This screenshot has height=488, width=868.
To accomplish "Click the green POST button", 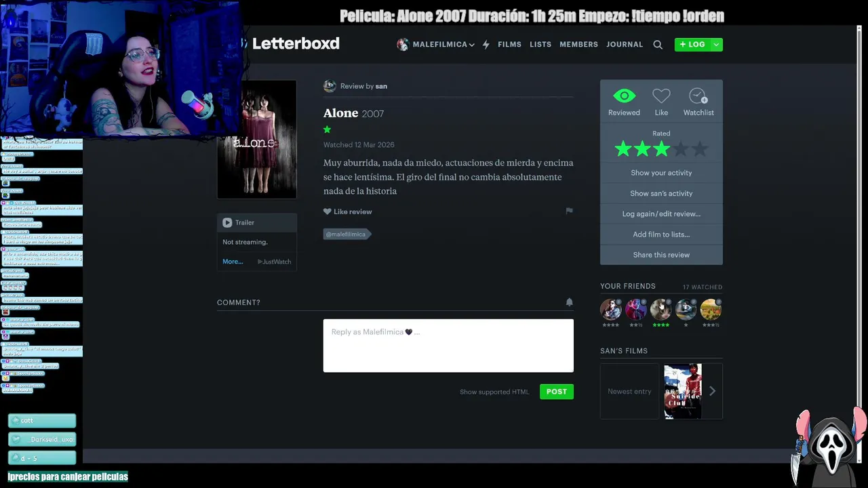I will click(557, 392).
